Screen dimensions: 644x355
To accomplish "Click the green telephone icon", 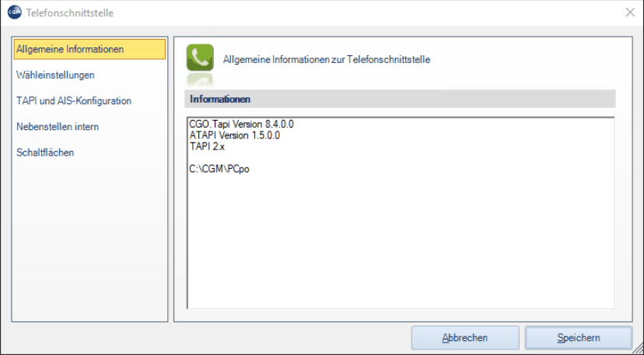I will click(200, 58).
